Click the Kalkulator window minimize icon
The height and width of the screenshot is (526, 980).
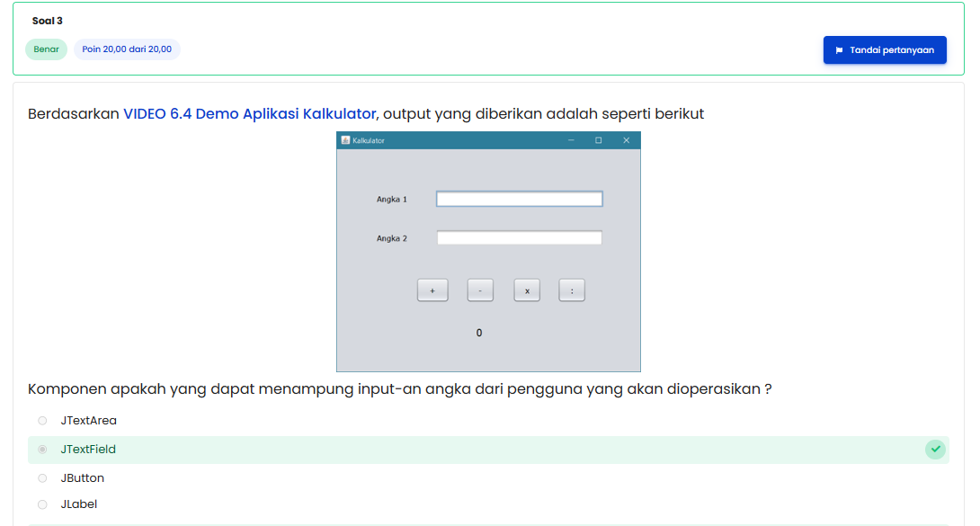(x=571, y=140)
